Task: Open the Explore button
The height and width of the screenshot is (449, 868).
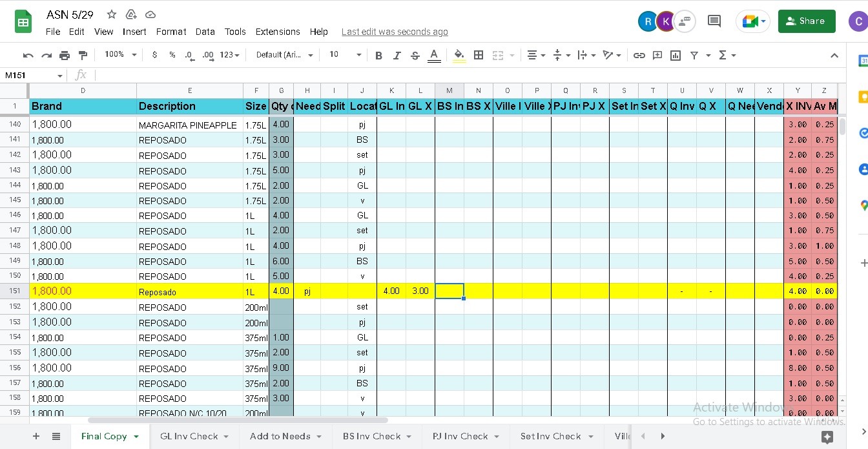Action: pos(827,437)
